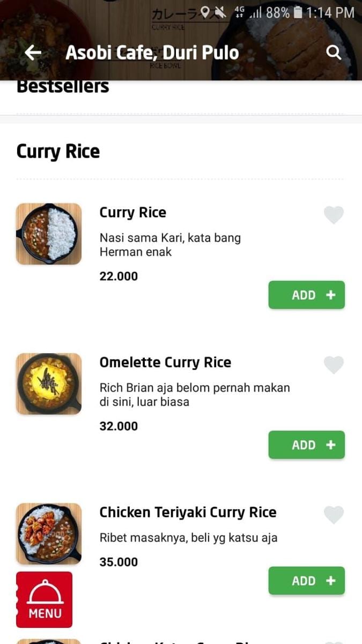The image size is (362, 644).
Task: Add Chicken Teriyaki Curry Rice to the order
Action: pyautogui.click(x=306, y=580)
